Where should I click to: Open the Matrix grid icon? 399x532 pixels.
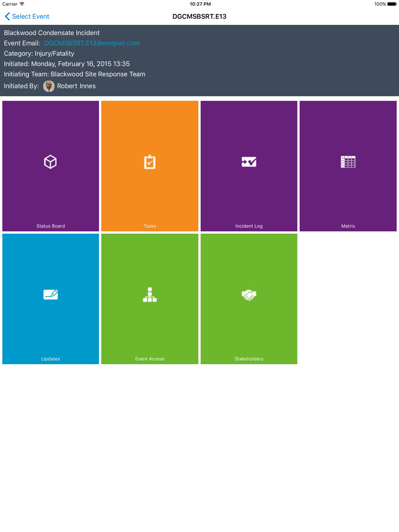tap(348, 162)
